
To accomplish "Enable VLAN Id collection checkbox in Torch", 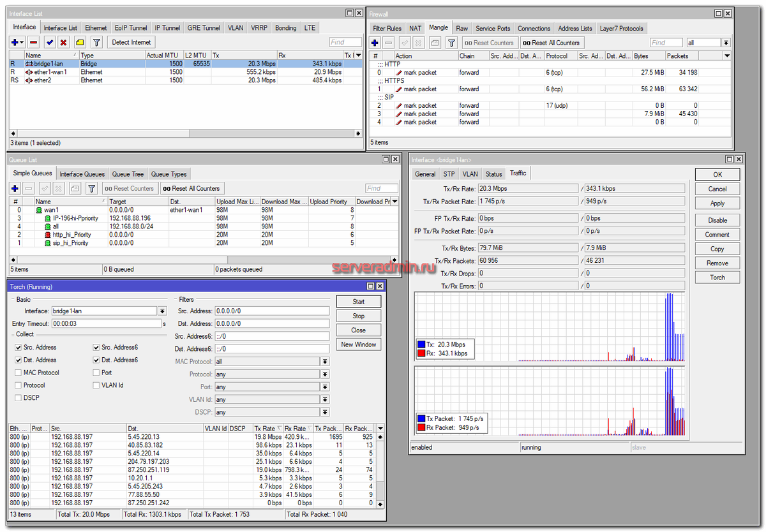I will (96, 385).
